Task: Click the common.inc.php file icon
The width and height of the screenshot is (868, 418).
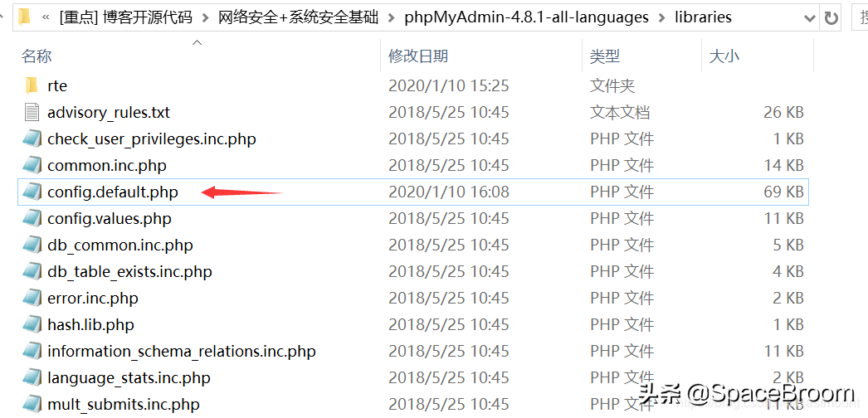Action: coord(32,165)
